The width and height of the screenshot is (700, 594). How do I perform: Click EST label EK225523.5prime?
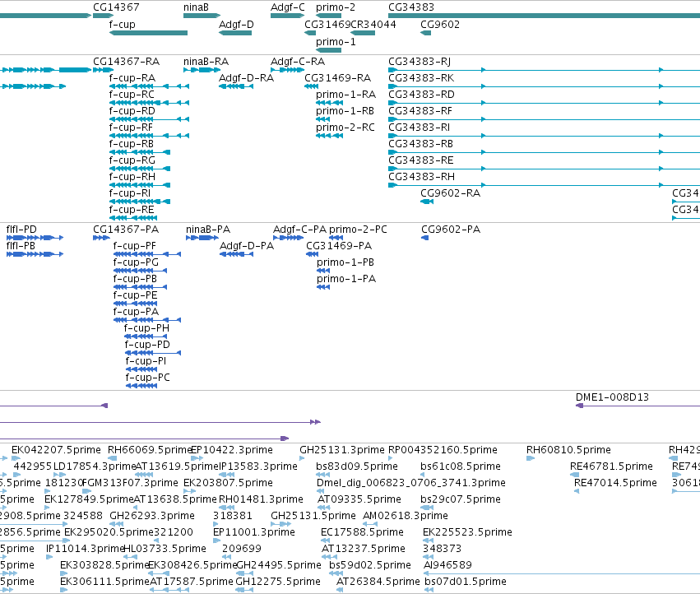pos(467,532)
